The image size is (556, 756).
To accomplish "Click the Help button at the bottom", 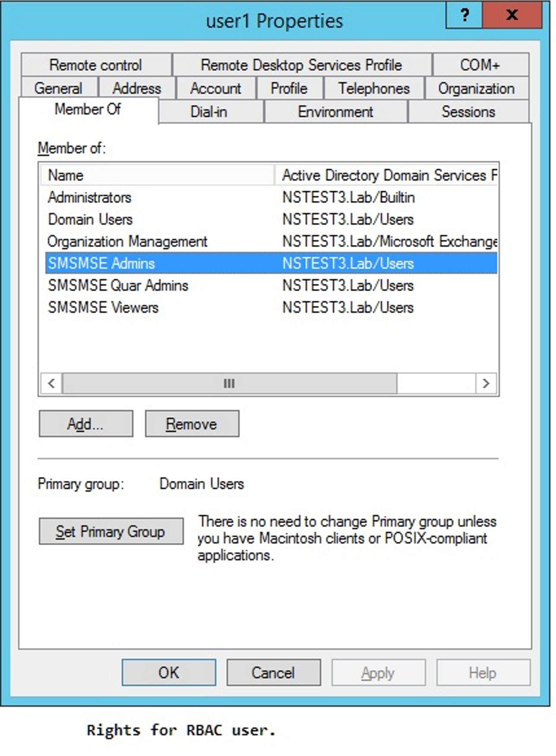I will point(483,673).
